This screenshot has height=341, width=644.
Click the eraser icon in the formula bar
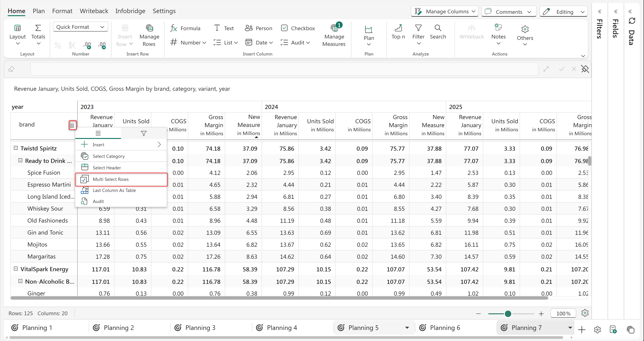11,69
